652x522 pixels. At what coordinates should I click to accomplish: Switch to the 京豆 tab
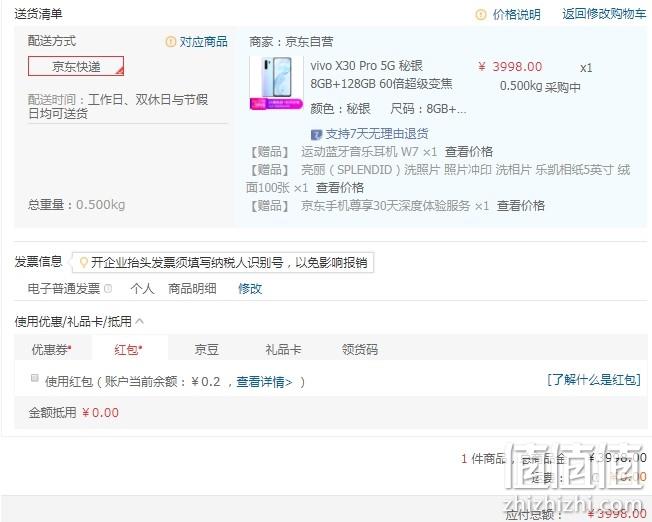coord(206,349)
